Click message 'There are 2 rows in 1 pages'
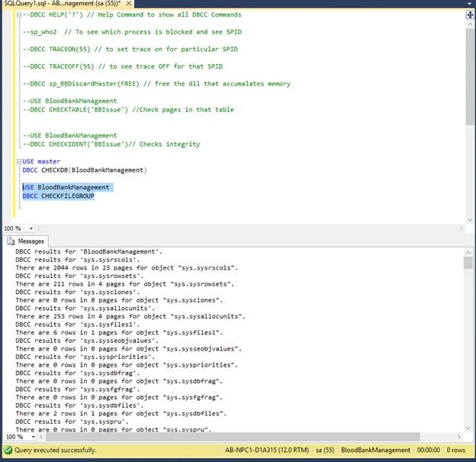This screenshot has width=476, height=462. [x=121, y=414]
